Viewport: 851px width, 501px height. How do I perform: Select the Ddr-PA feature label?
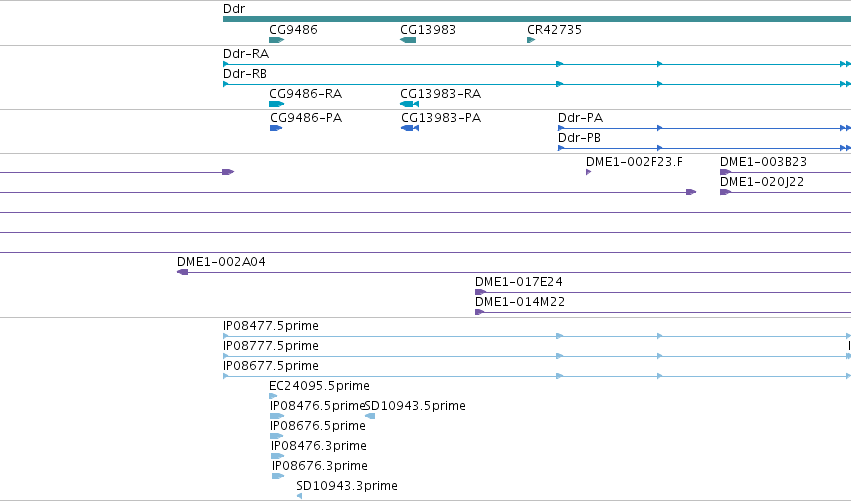click(580, 118)
